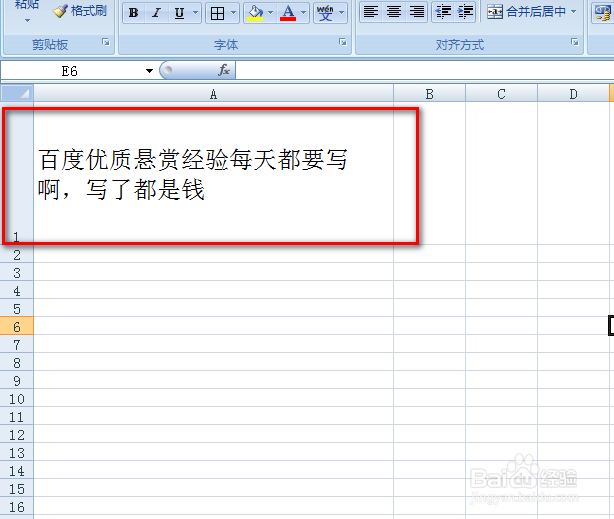Screen dimensions: 614x519
Task: Select row 2 header
Action: [x=16, y=255]
